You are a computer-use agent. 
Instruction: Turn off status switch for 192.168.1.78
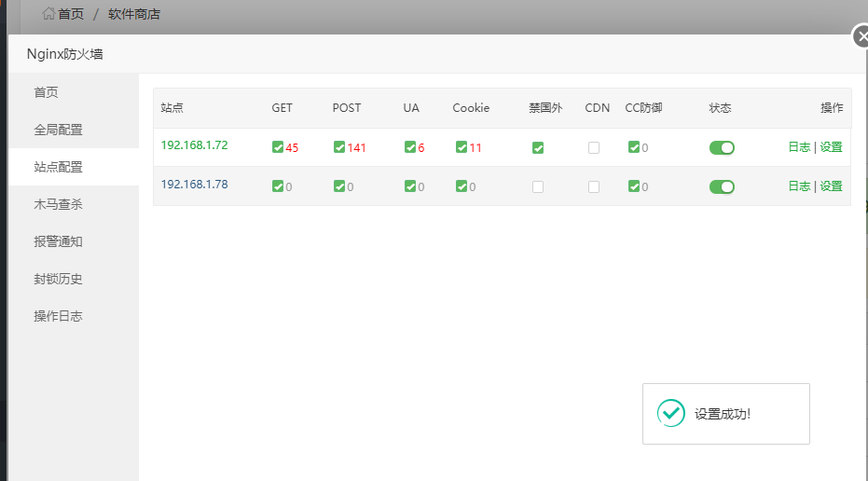[722, 186]
